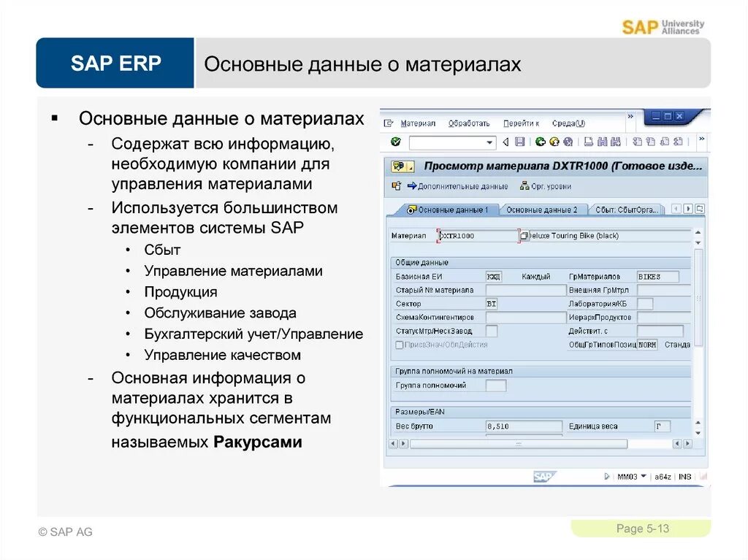748x560 pixels.
Task: Click the Единица веса field
Action: pos(662,426)
